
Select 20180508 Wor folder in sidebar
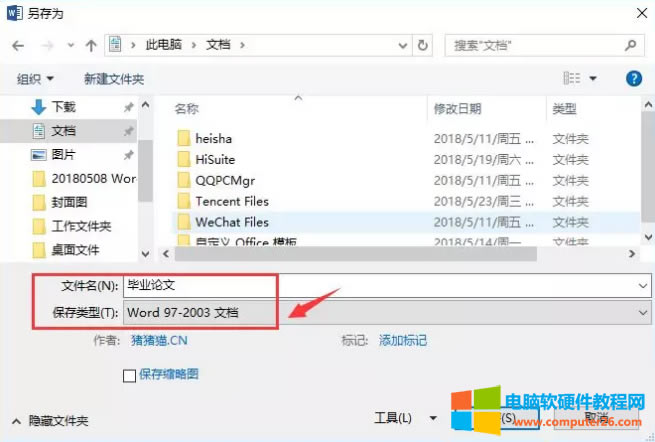pos(84,179)
